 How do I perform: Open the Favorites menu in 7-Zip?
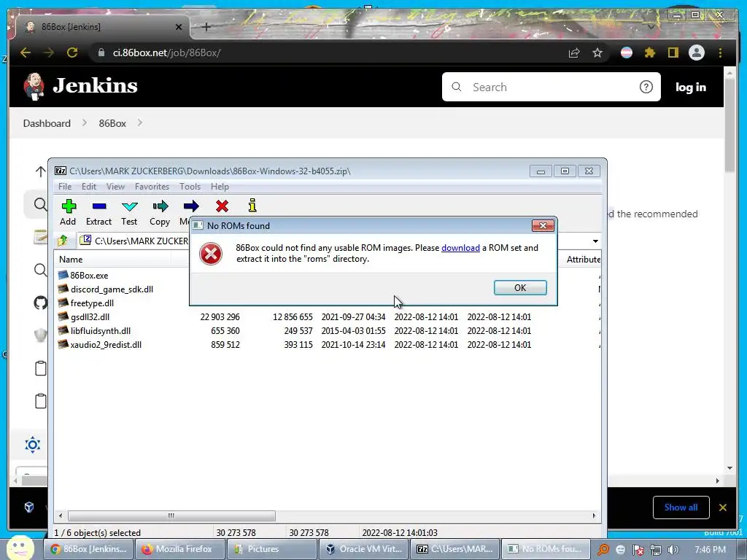[x=152, y=187]
